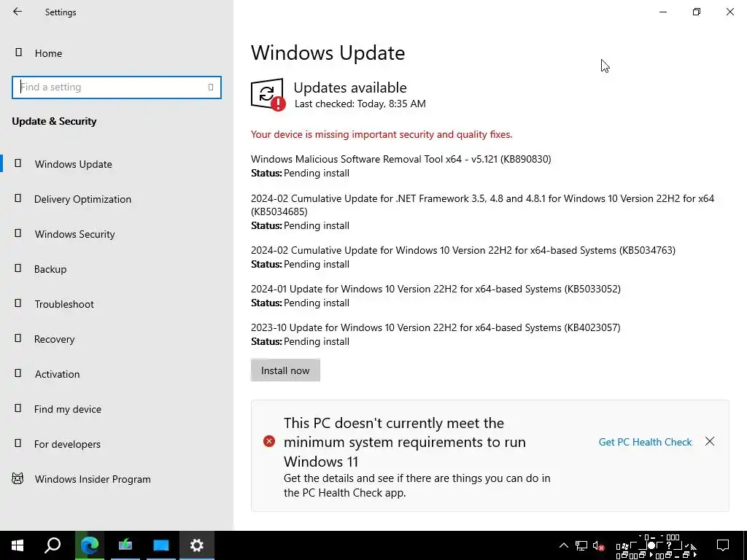Image resolution: width=747 pixels, height=560 pixels.
Task: Restore down the Settings window
Action: click(697, 12)
